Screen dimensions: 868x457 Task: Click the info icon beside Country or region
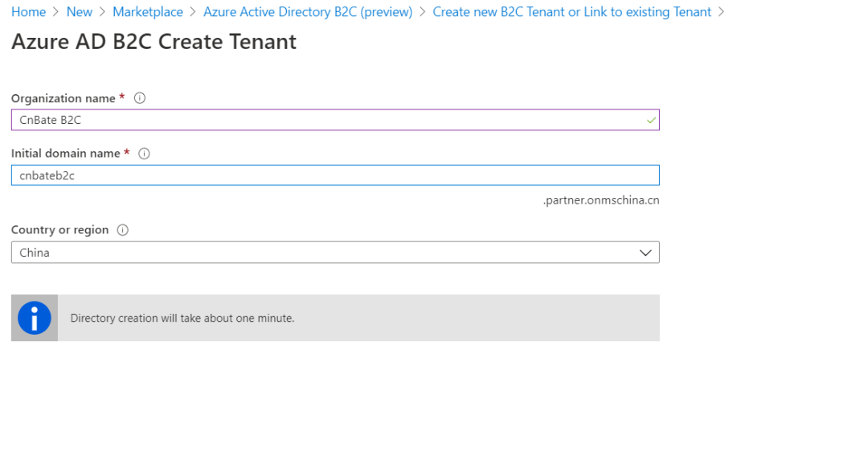(x=123, y=230)
